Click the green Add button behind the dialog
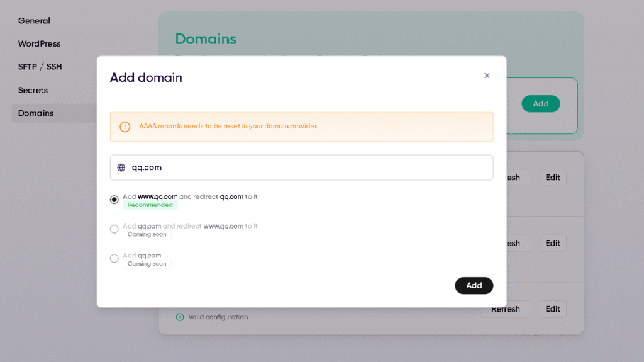The height and width of the screenshot is (362, 644). coord(540,104)
